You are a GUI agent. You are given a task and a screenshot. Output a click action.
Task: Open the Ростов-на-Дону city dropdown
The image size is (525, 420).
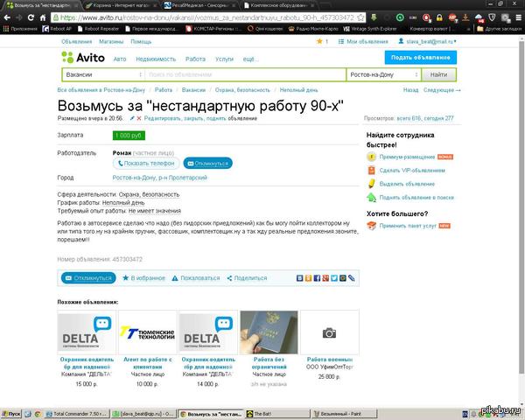[x=384, y=74]
